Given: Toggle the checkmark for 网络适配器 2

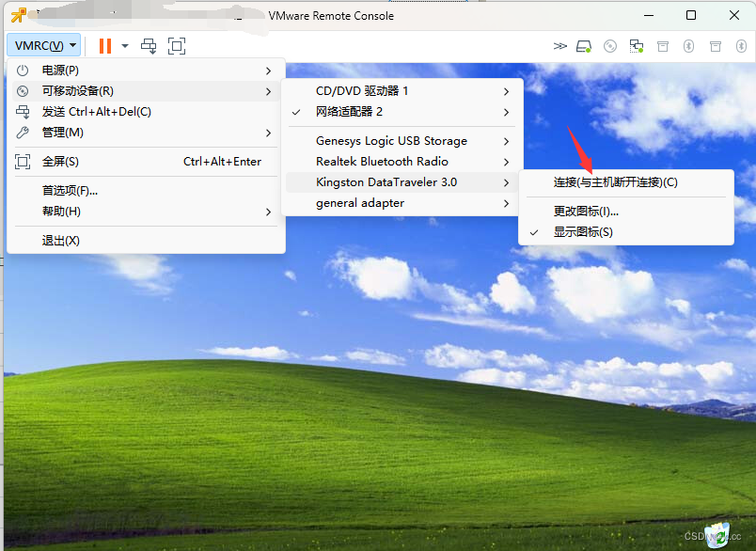Looking at the screenshot, I should click(x=296, y=112).
